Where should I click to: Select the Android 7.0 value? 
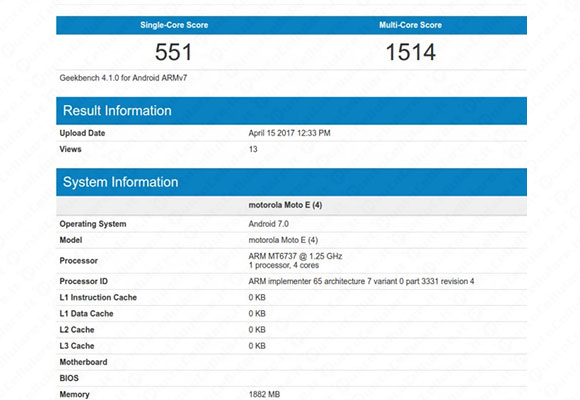tap(269, 224)
